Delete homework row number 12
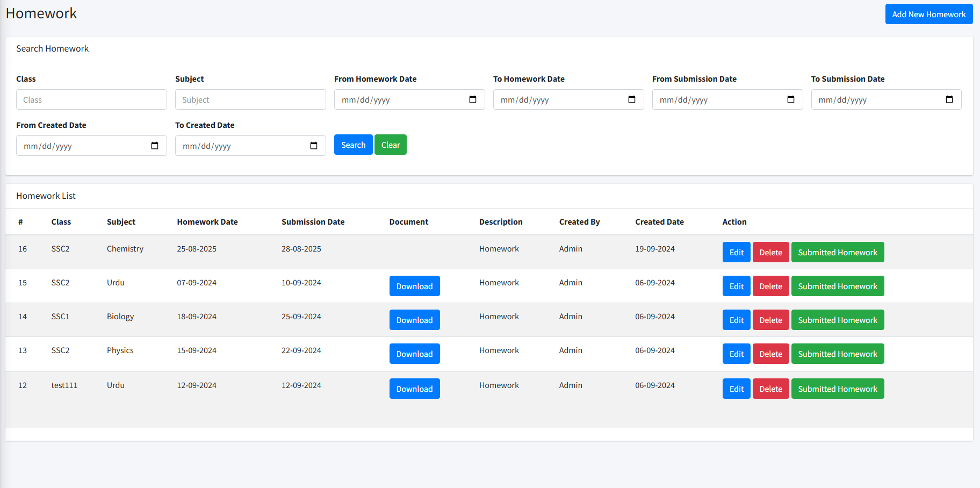This screenshot has height=488, width=980. [x=770, y=389]
